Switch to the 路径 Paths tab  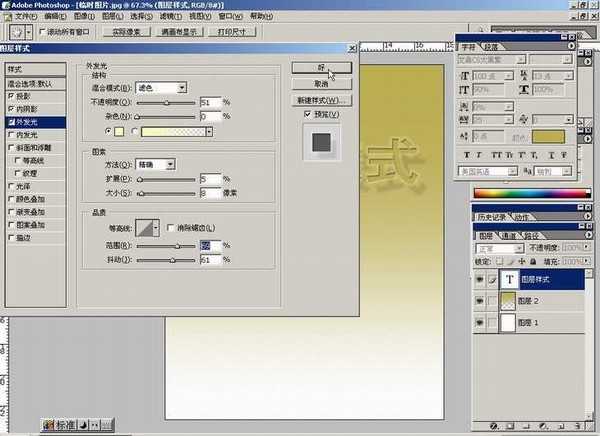[531, 236]
